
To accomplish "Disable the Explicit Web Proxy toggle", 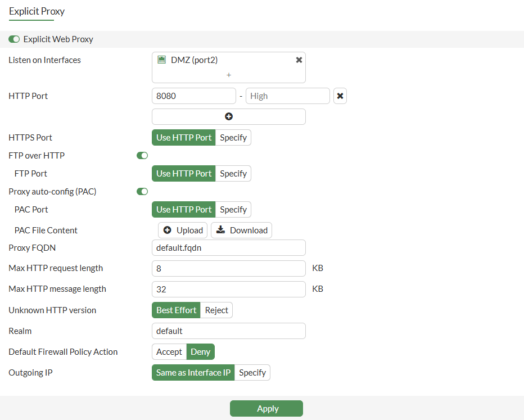I will (x=14, y=39).
